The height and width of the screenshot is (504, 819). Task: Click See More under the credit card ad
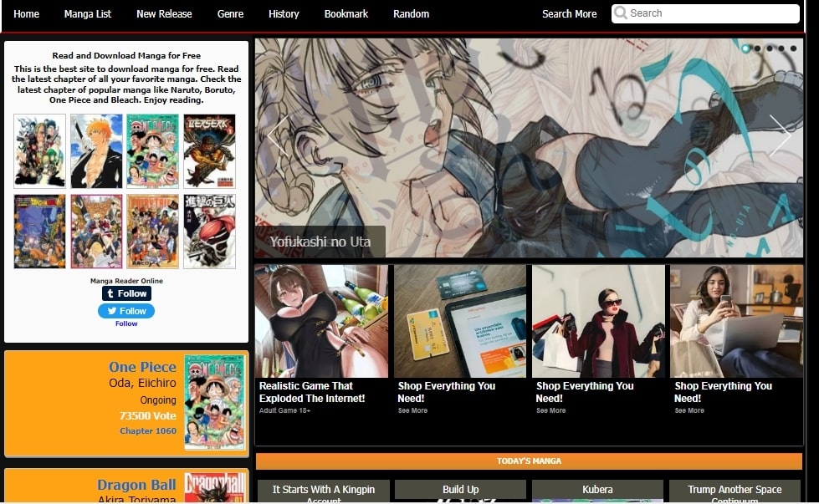[x=412, y=410]
